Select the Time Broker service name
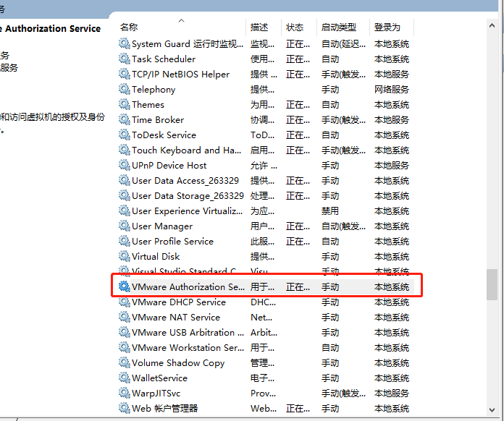This screenshot has width=504, height=421. (x=158, y=120)
